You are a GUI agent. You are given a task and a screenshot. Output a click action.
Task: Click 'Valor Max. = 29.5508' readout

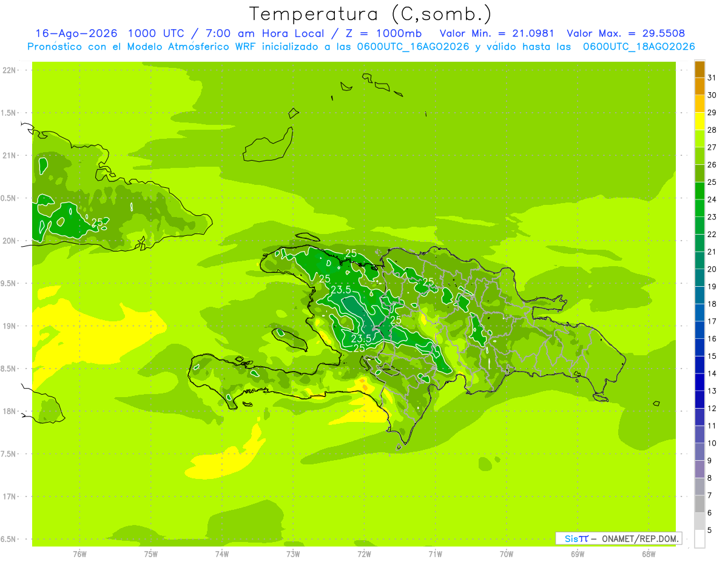(625, 33)
